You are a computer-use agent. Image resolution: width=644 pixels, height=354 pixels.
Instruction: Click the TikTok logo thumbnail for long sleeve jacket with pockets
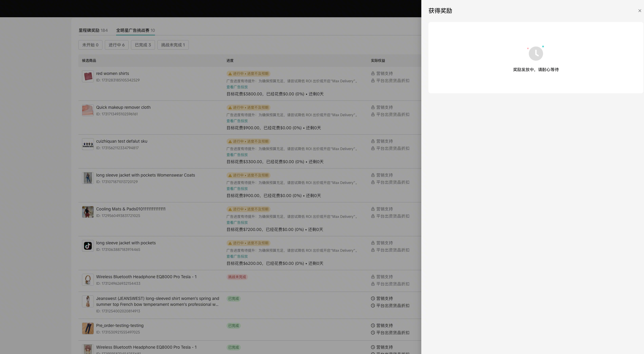(88, 246)
